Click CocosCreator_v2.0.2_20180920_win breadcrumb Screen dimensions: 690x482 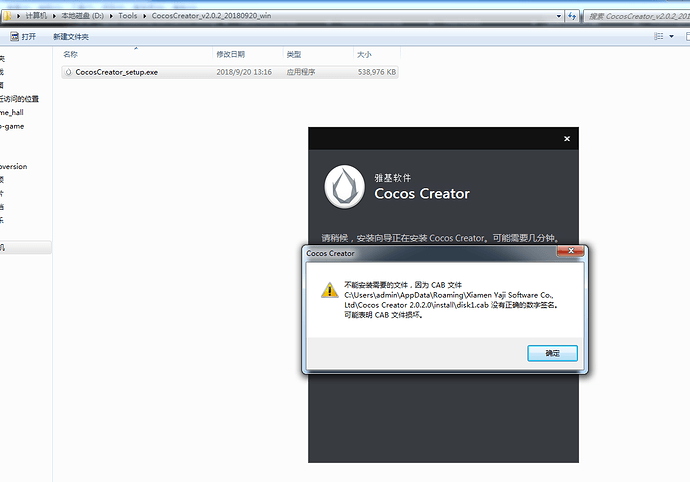pyautogui.click(x=211, y=16)
